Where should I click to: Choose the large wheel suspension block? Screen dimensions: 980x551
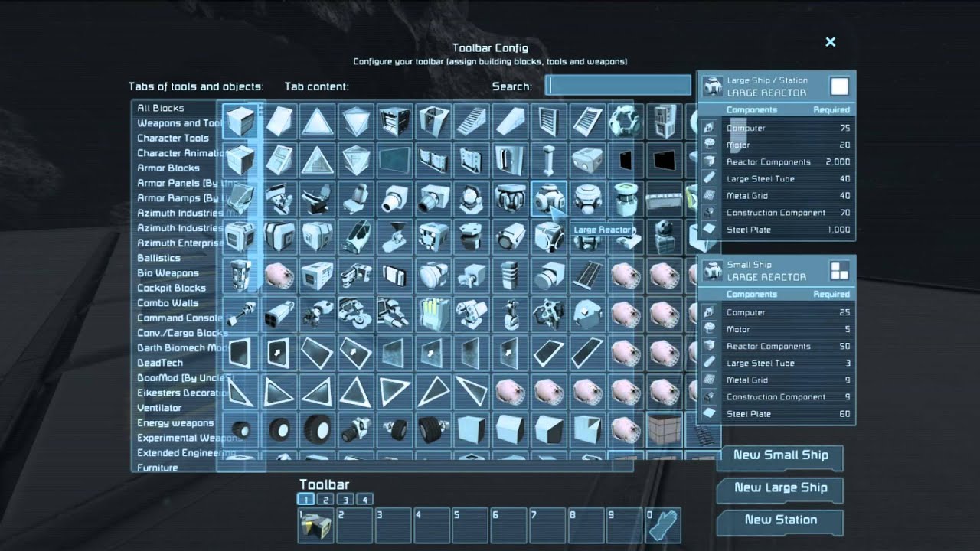(x=433, y=430)
